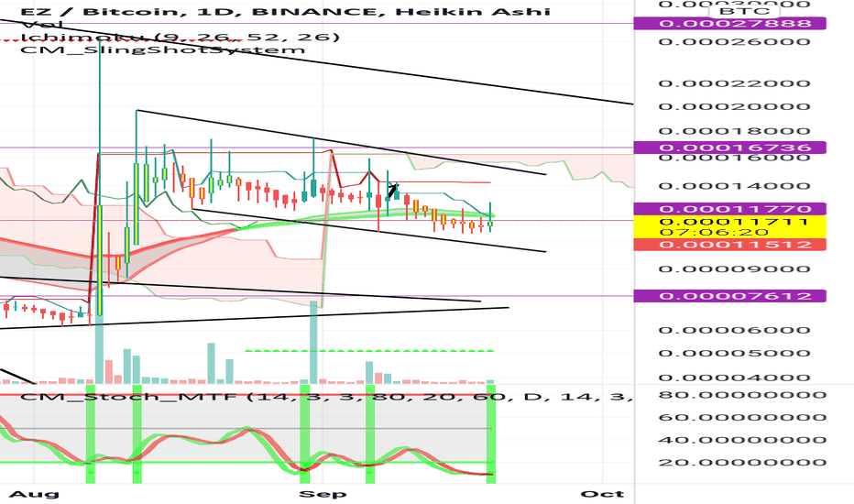
Task: Click the 20.00000000 stochastic axis value
Action: (742, 463)
